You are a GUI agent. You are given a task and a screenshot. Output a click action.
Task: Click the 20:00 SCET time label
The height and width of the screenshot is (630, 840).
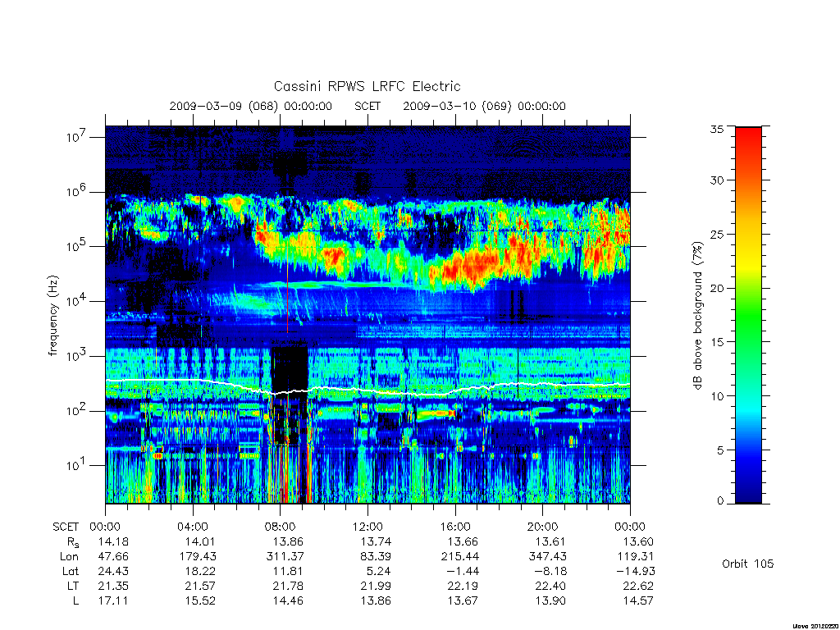543,527
